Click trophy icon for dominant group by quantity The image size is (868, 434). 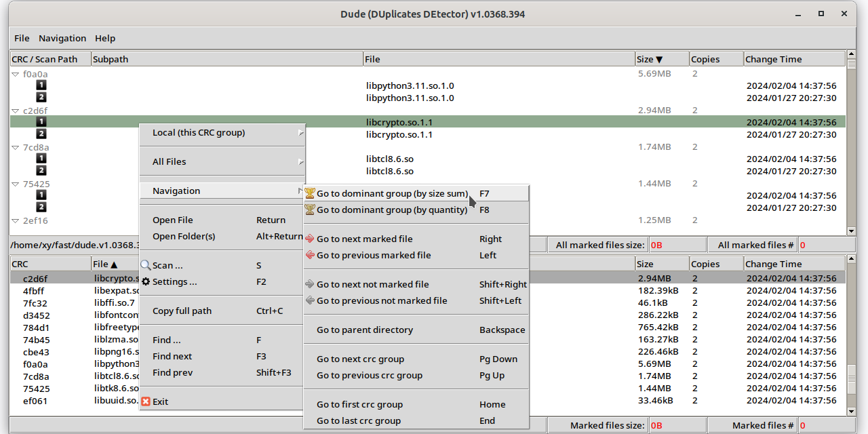point(310,210)
